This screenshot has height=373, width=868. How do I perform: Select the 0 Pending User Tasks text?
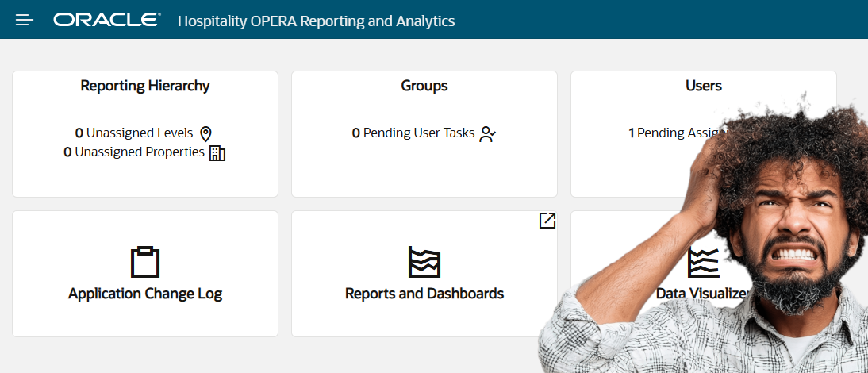(x=413, y=133)
